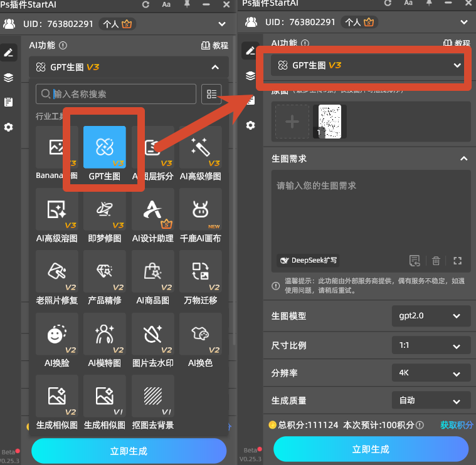476x465 pixels.
Task: Choose the AI高级溶图 tool tile
Action: click(57, 209)
